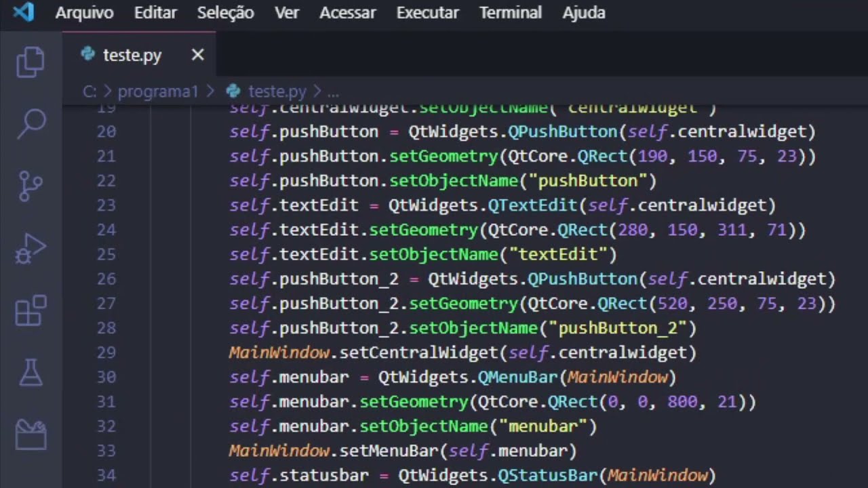868x488 pixels.
Task: Open the Arquivo menu
Action: 84,12
